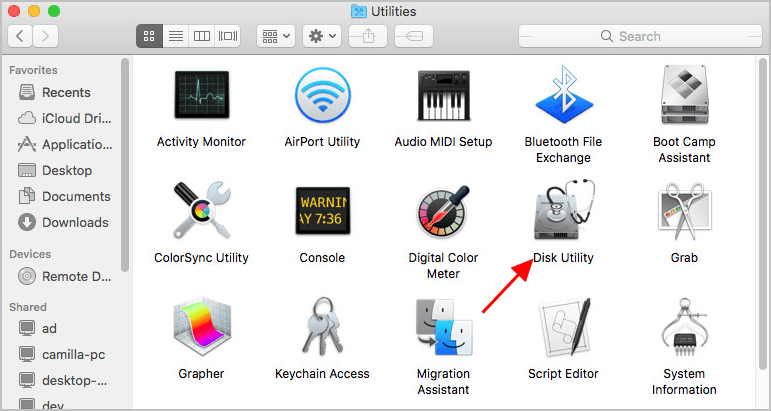Viewport: 771px width, 411px height.
Task: Open Downloads in the sidebar
Action: click(63, 223)
